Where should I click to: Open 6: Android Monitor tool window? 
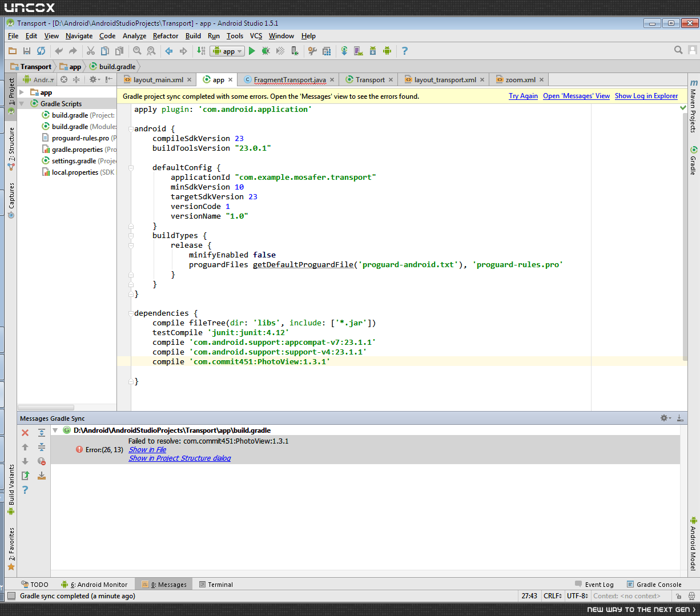pyautogui.click(x=95, y=585)
